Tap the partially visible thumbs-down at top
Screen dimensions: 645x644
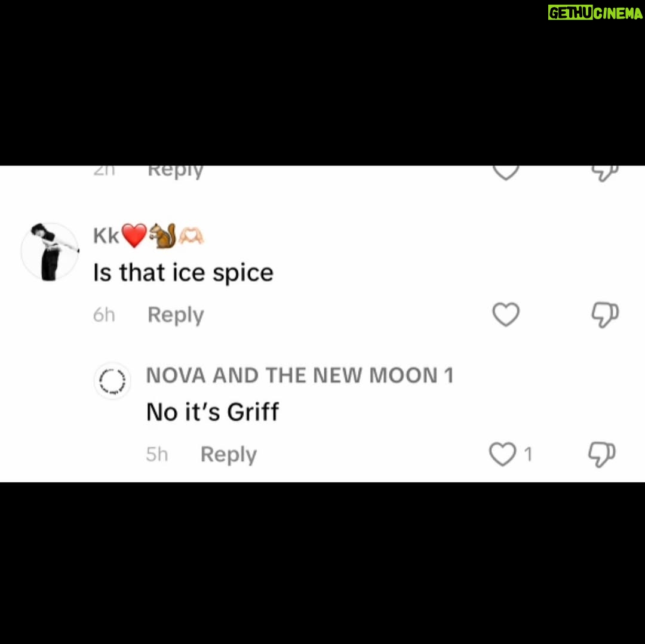(604, 174)
